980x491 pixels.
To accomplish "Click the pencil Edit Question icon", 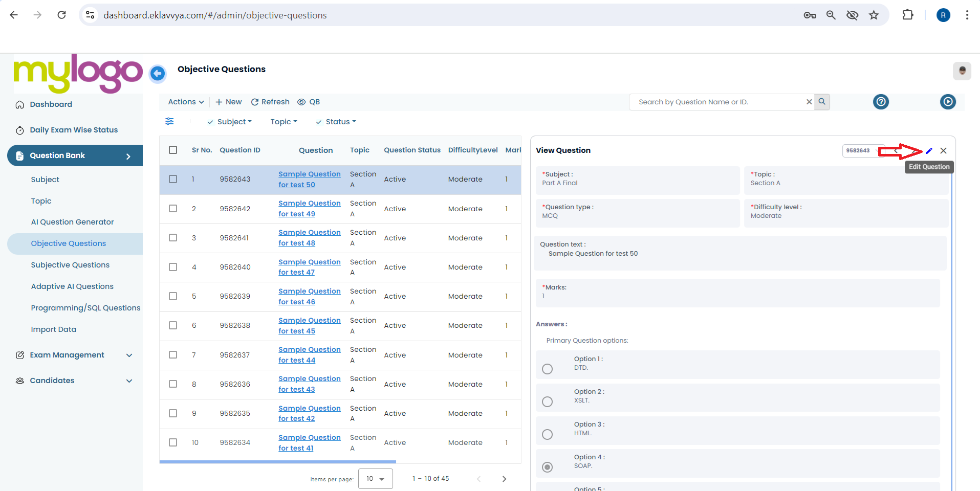I will (x=929, y=151).
